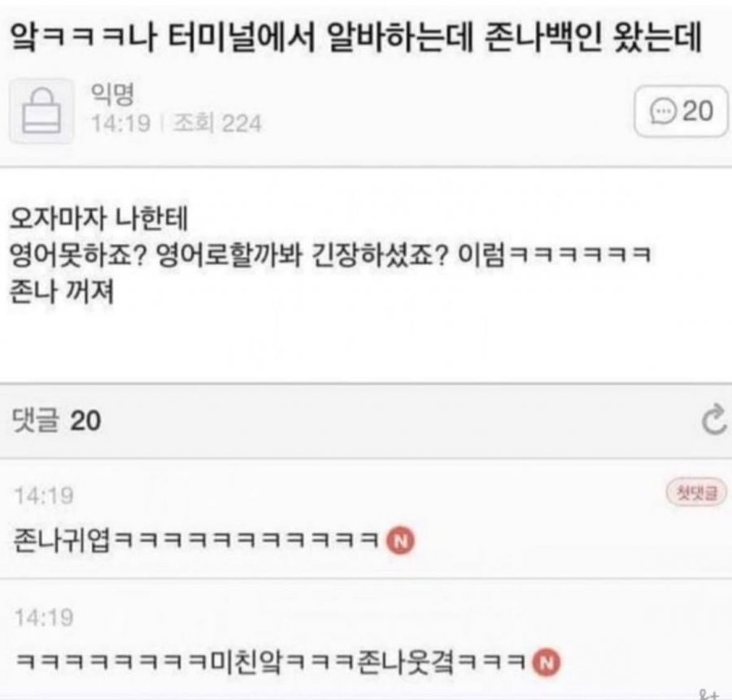Click the body line 존나 꺼져
The width and height of the screenshot is (732, 700).
(x=62, y=292)
